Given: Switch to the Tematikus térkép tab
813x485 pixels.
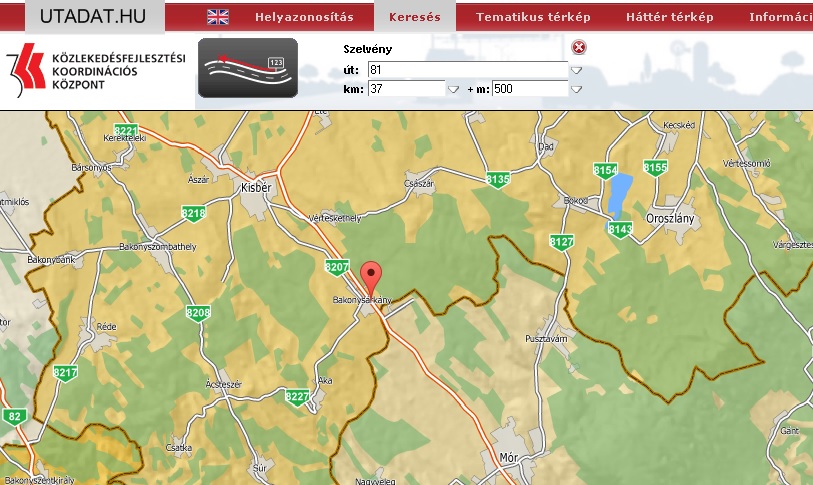Looking at the screenshot, I should (x=533, y=17).
